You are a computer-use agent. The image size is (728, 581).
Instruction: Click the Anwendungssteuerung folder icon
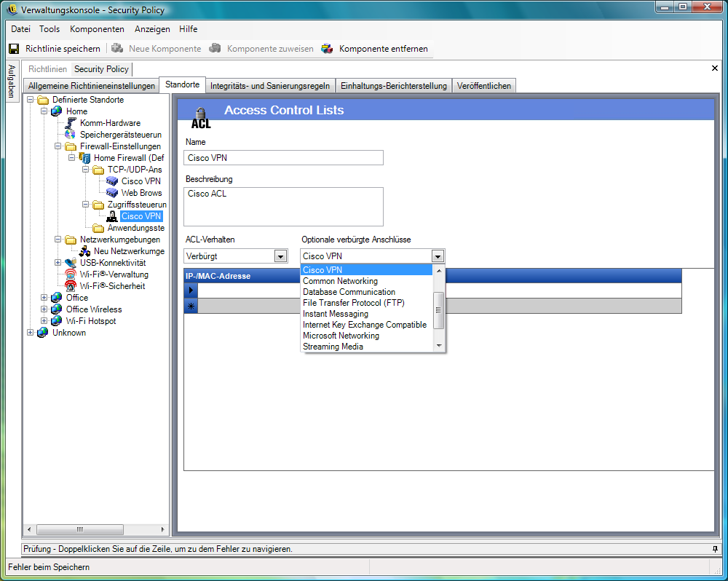tap(98, 228)
